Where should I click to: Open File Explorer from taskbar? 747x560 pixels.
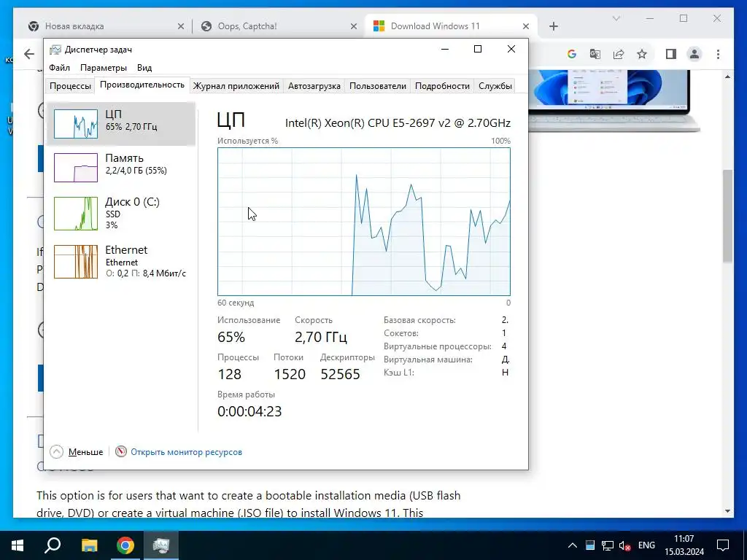point(89,545)
